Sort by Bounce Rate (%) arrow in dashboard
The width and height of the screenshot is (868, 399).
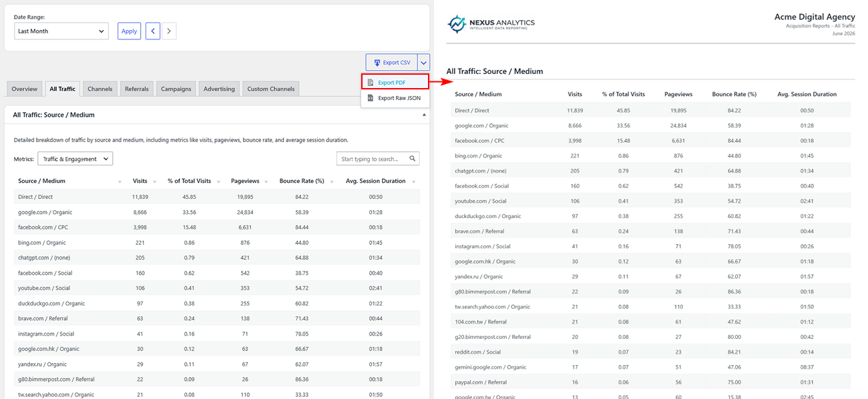tap(331, 181)
